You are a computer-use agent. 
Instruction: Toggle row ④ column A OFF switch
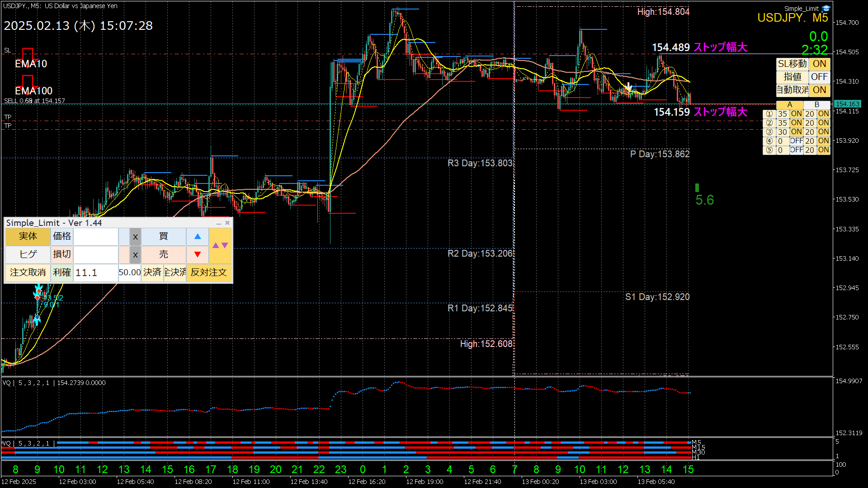pyautogui.click(x=796, y=141)
